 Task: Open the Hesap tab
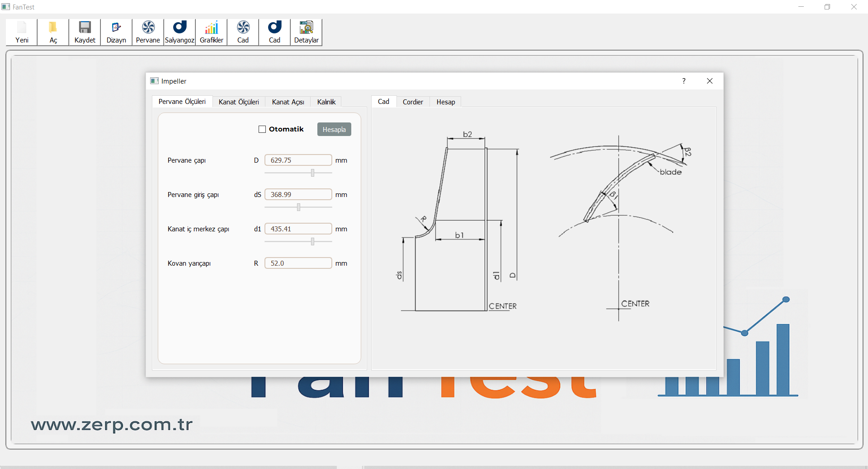click(x=445, y=102)
